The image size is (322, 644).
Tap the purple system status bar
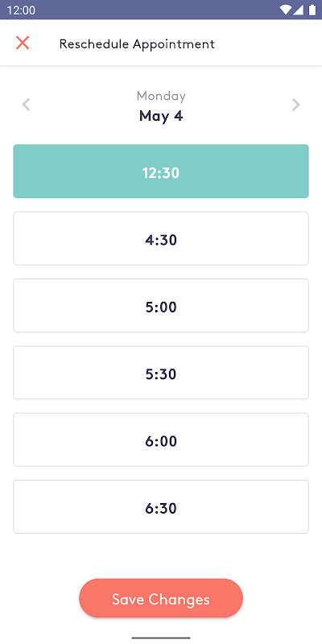161,10
